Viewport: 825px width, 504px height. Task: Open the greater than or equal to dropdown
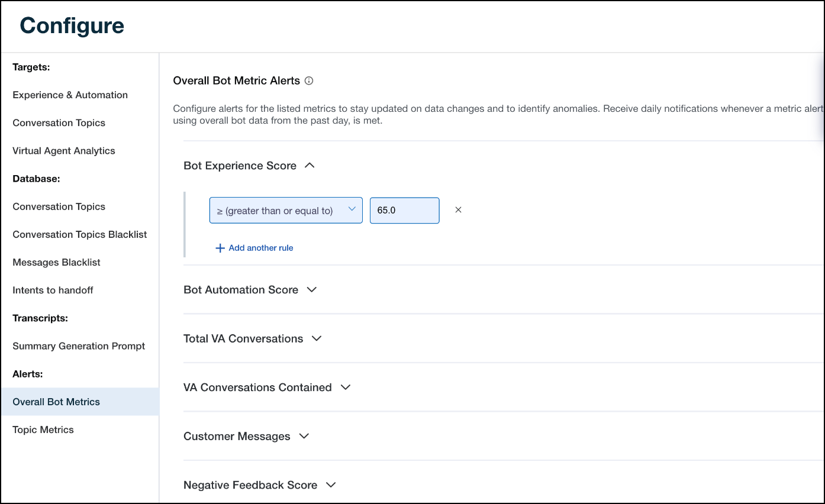286,211
